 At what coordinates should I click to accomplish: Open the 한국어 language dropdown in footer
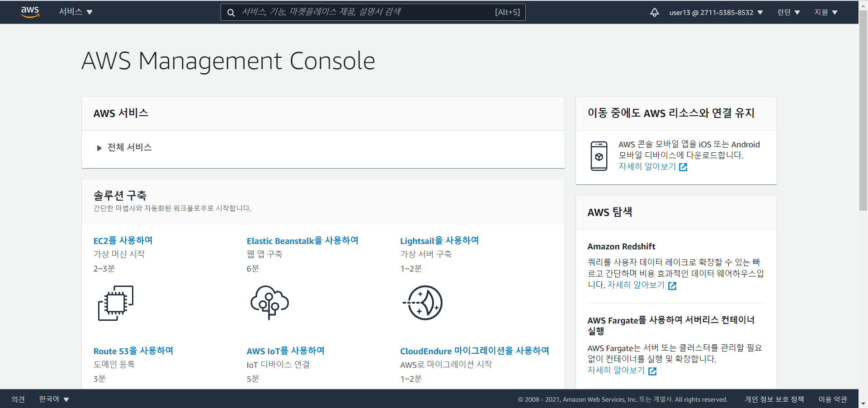[x=54, y=399]
